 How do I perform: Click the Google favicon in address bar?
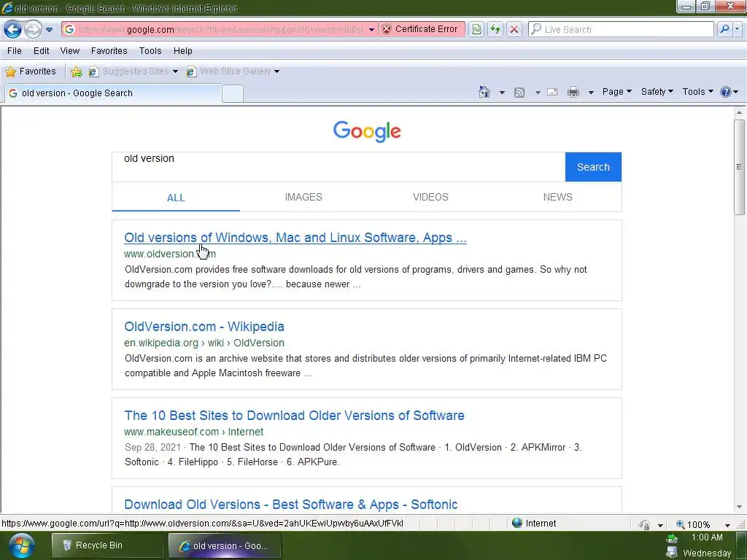coord(69,29)
